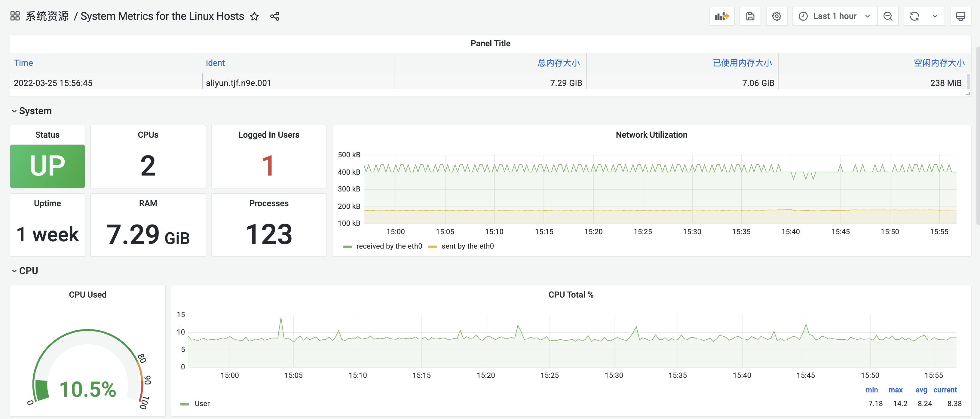
Task: Sort the table by the Time column
Action: (x=23, y=63)
